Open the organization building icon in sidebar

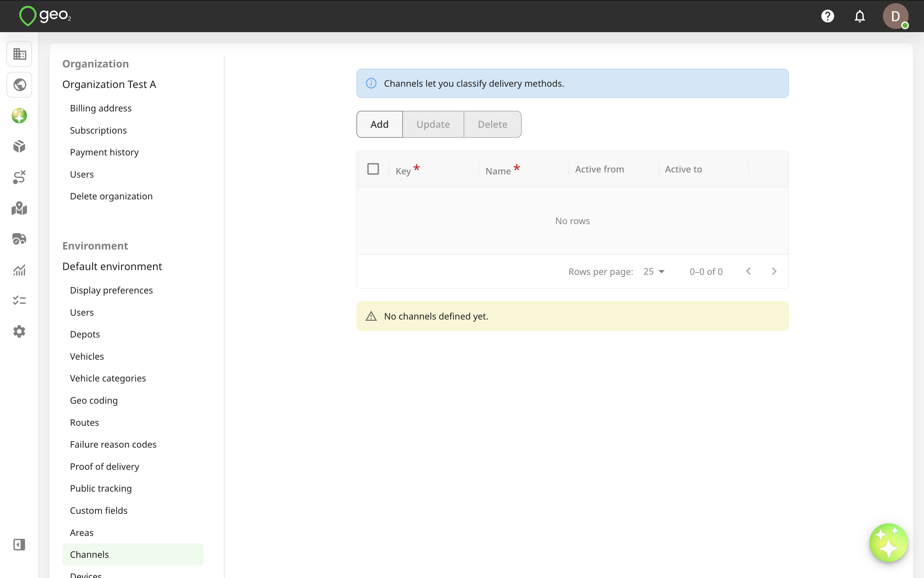click(20, 54)
